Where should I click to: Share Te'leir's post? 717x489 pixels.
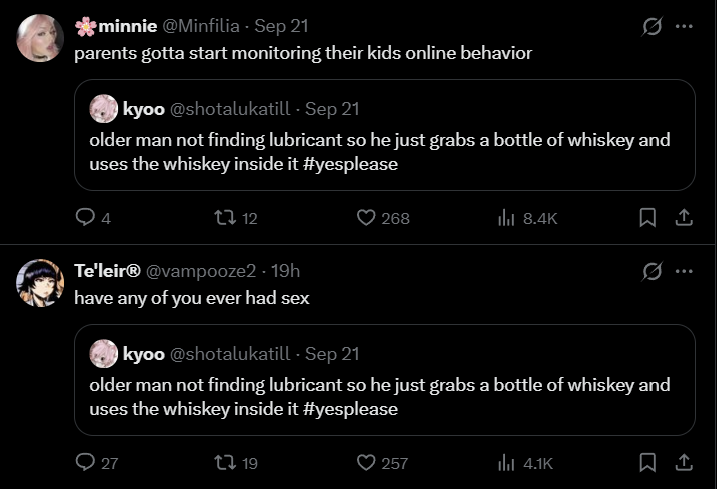[684, 462]
